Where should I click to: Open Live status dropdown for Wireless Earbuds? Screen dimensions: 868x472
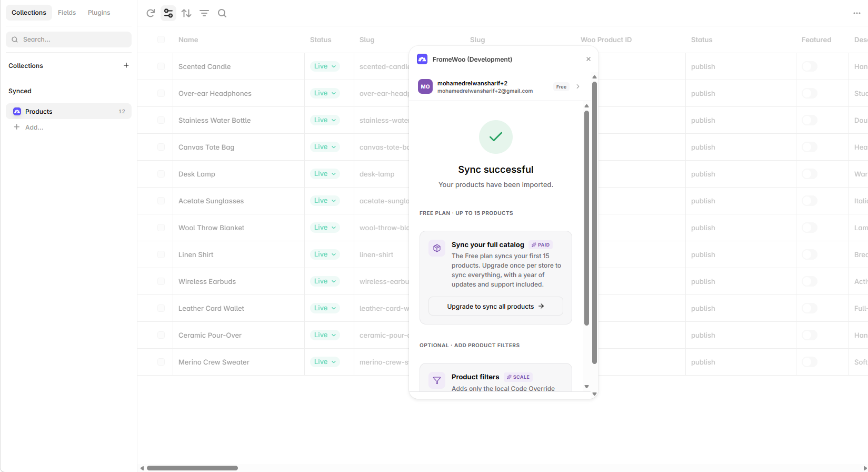[325, 281]
